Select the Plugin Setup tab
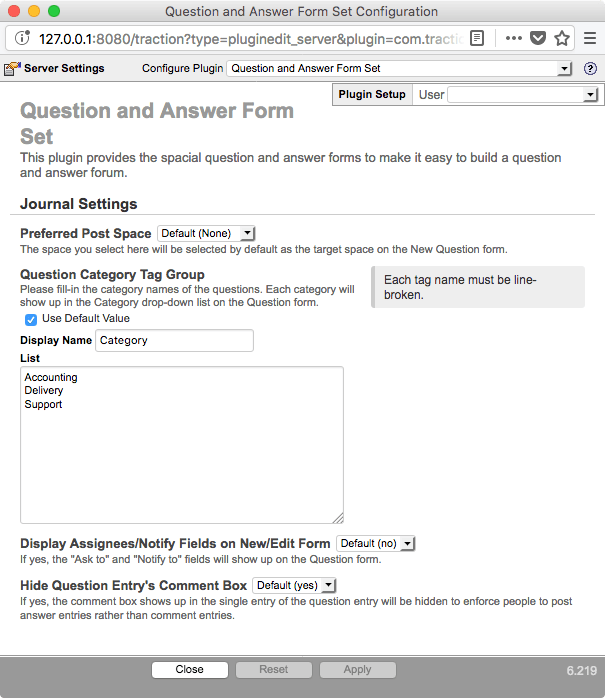Image resolution: width=605 pixels, height=698 pixels. (372, 95)
